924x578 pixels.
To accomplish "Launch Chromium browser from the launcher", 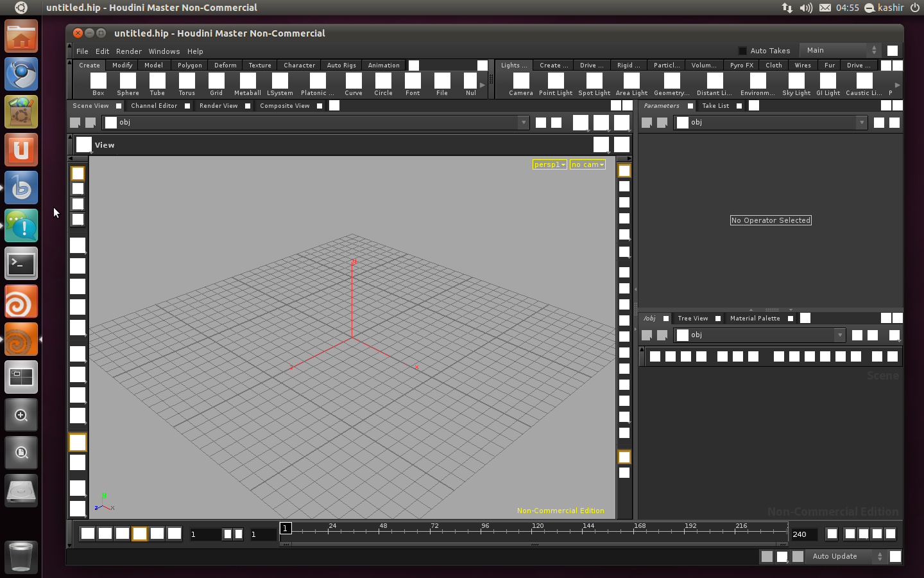I will (x=21, y=74).
